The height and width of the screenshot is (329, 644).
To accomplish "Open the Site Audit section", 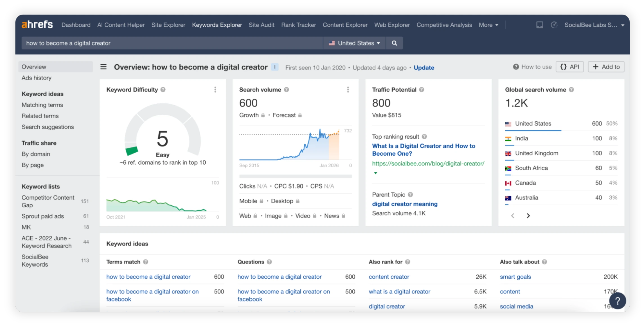I will pos(261,25).
